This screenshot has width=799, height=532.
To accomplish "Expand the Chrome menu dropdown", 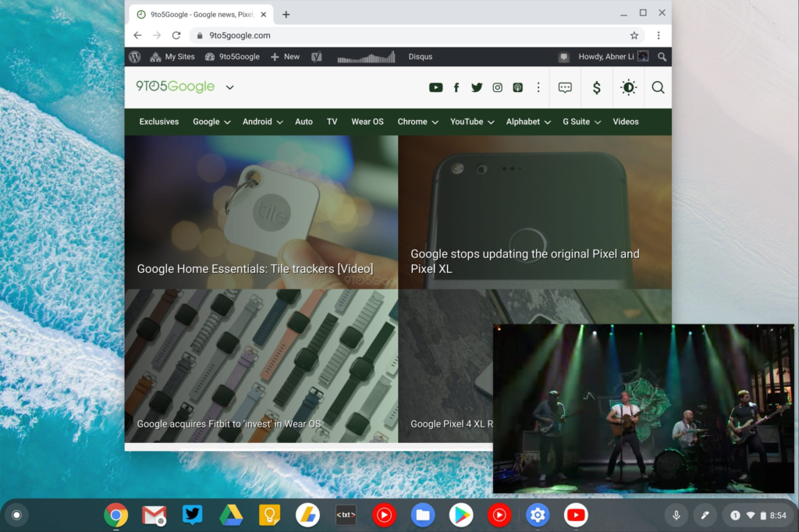I will click(435, 122).
